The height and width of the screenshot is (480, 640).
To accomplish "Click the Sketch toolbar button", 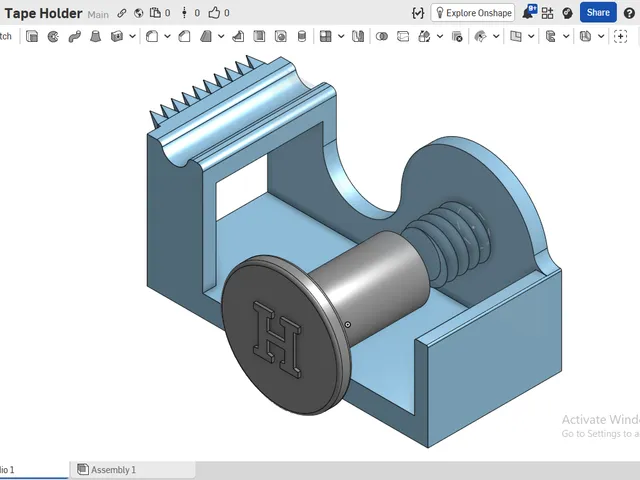I will [6, 36].
